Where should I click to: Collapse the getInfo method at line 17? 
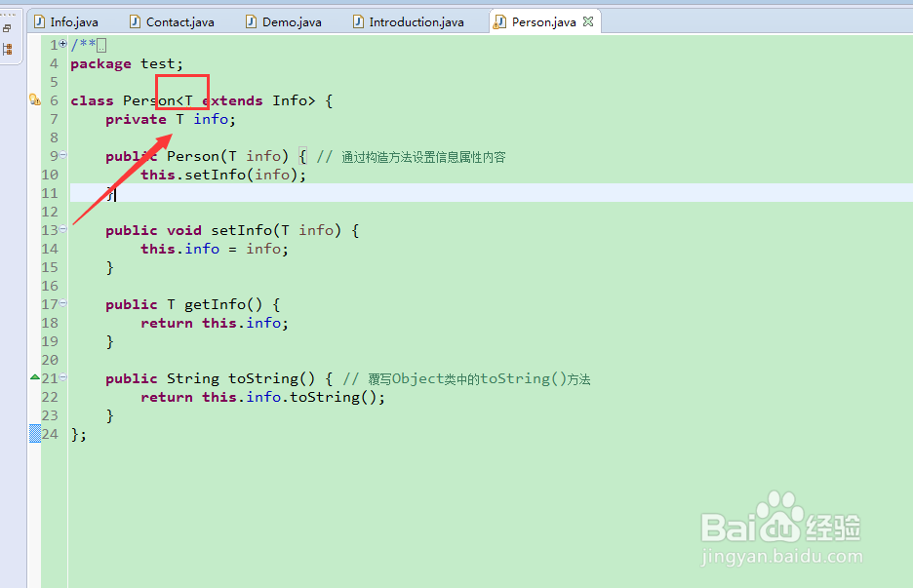coord(62,303)
